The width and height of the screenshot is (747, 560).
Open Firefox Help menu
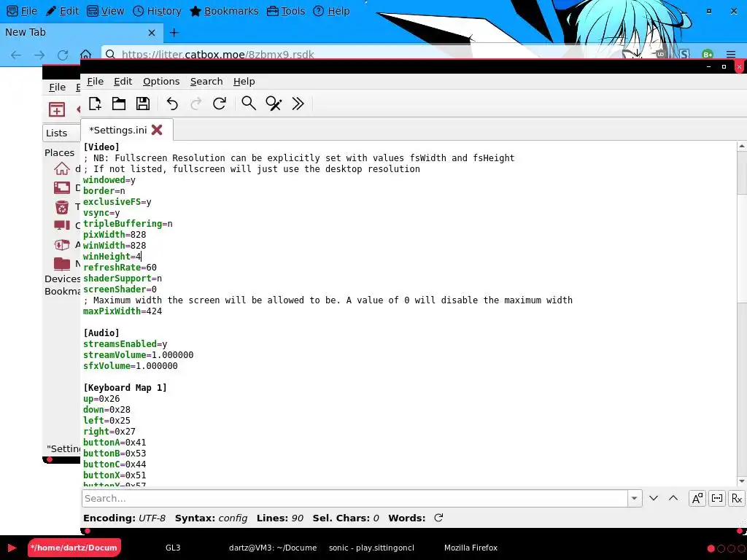pyautogui.click(x=332, y=11)
